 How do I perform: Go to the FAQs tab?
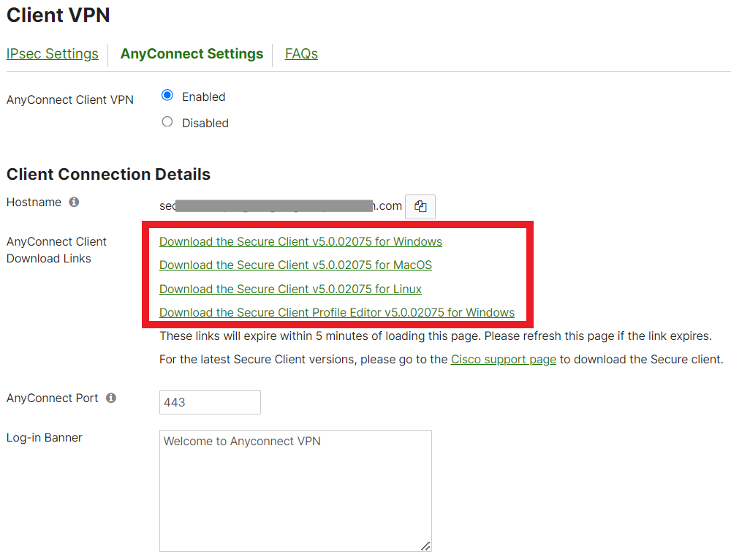pos(301,54)
